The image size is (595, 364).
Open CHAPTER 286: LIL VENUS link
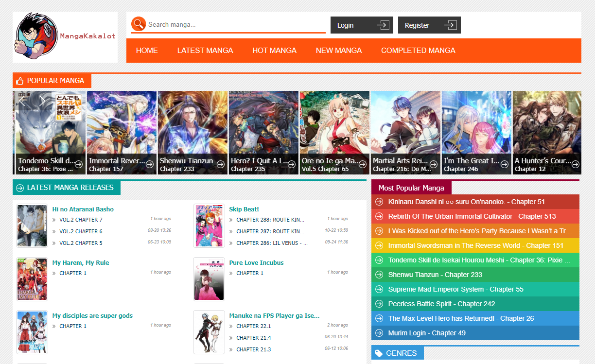pyautogui.click(x=272, y=243)
